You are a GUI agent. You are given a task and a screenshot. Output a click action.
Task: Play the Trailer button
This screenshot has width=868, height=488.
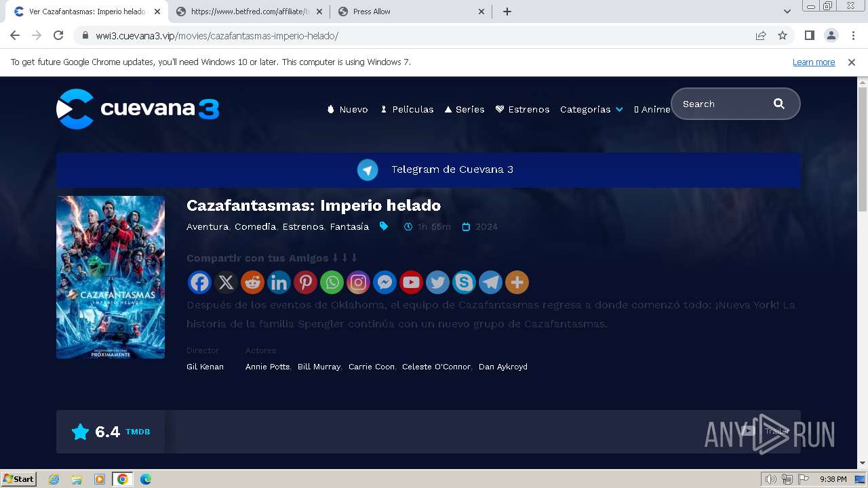pos(766,431)
